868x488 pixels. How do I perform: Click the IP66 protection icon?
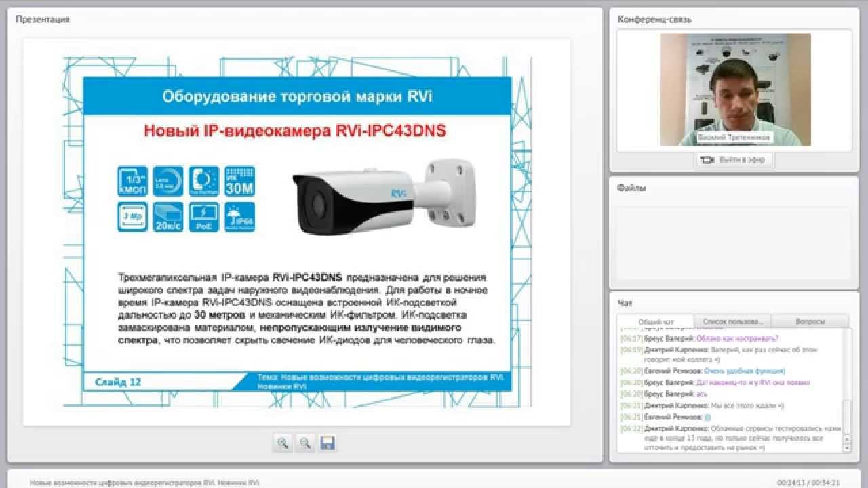(239, 217)
